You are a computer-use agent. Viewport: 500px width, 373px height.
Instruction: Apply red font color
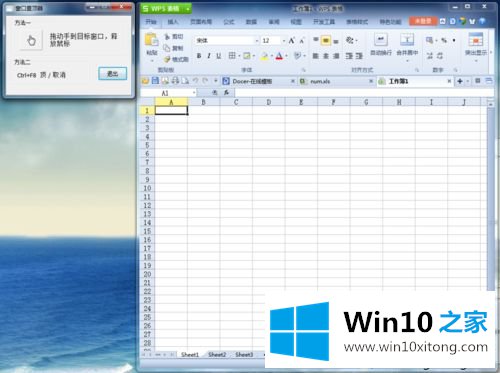coord(279,56)
